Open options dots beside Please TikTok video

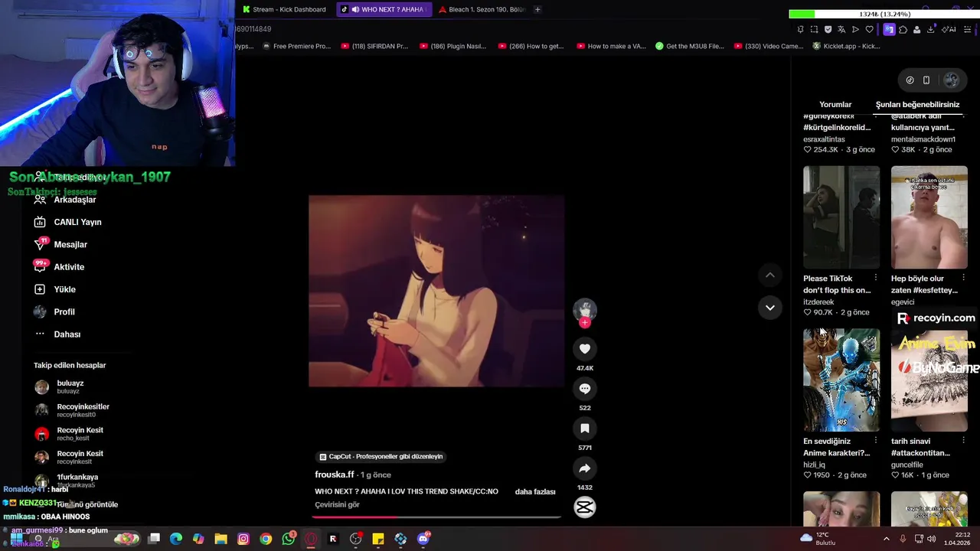click(x=876, y=278)
